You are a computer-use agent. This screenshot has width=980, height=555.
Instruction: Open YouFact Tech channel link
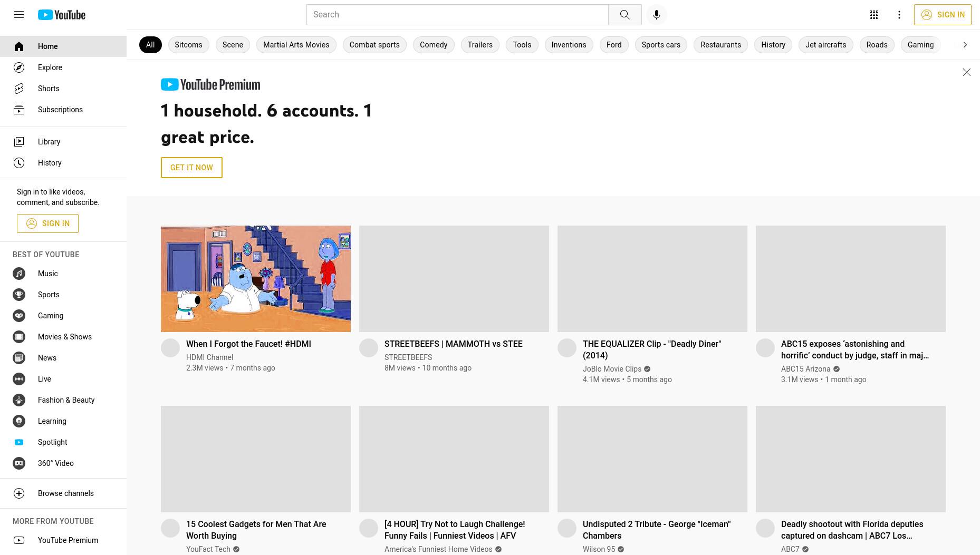click(x=208, y=549)
